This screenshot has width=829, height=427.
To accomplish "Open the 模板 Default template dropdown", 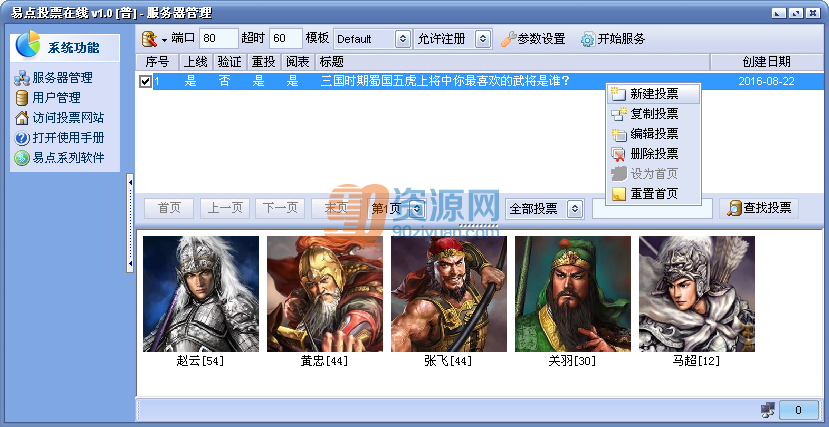I will 403,39.
